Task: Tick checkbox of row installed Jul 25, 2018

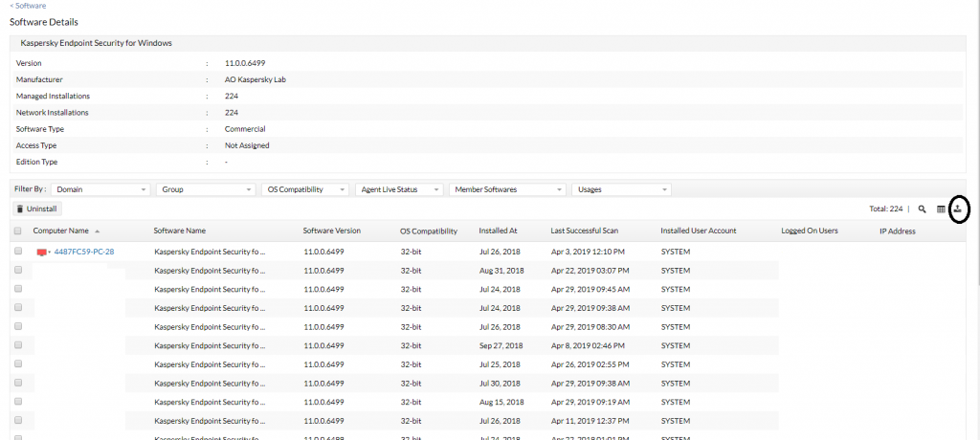Action: point(18,363)
